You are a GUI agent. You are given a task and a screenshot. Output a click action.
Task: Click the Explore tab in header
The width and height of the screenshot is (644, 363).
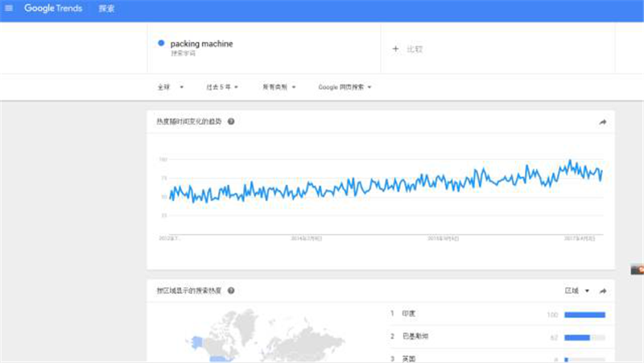pyautogui.click(x=105, y=8)
